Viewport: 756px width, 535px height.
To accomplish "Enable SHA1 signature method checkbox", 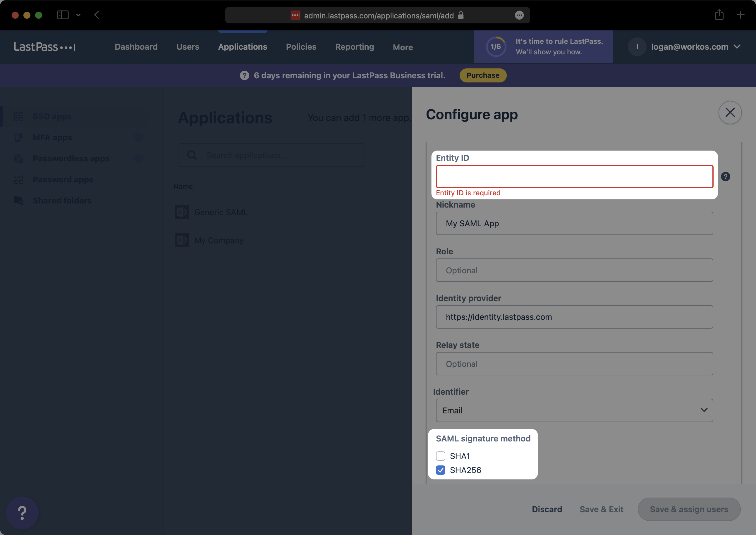I will tap(441, 456).
